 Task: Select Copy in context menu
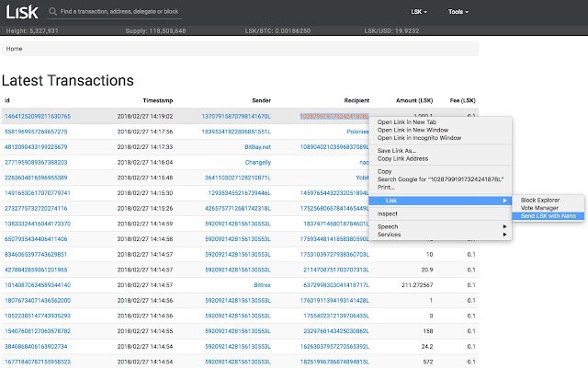384,171
